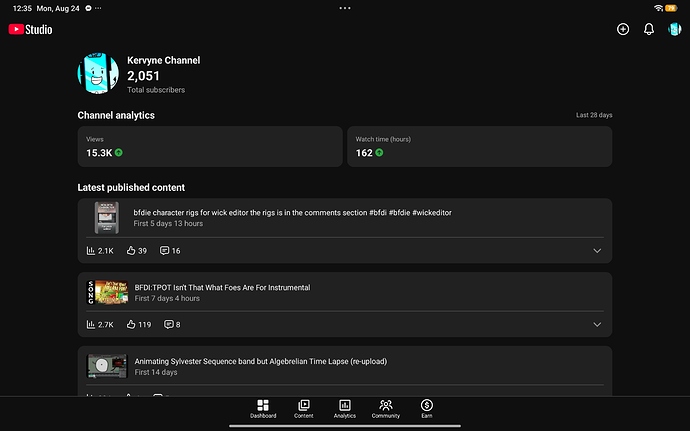Open BFDI:TPOT Isn't That What Foes title

point(222,287)
